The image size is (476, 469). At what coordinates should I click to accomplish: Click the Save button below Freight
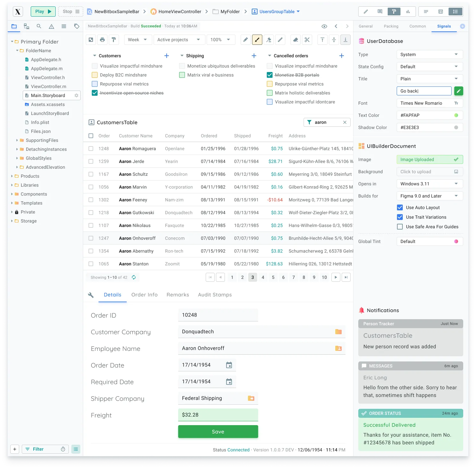(218, 431)
